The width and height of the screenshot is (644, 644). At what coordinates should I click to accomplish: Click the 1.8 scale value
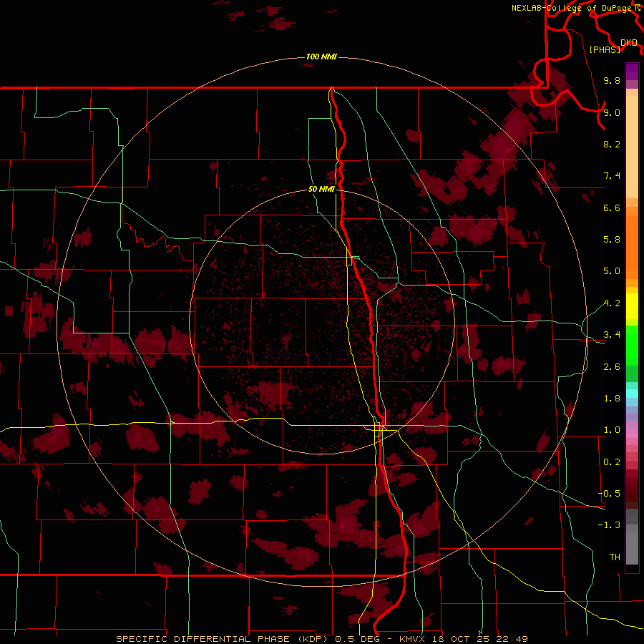612,399
